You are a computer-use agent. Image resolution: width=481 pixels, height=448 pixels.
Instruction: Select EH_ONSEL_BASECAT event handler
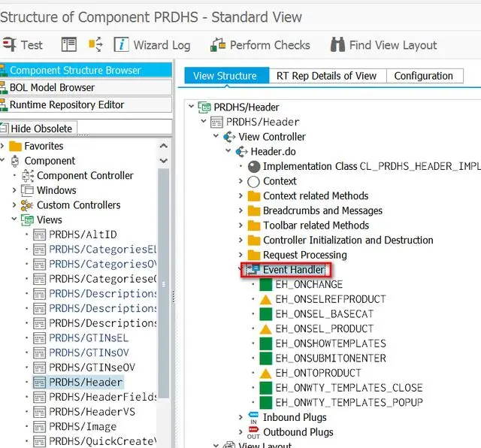tap(325, 314)
